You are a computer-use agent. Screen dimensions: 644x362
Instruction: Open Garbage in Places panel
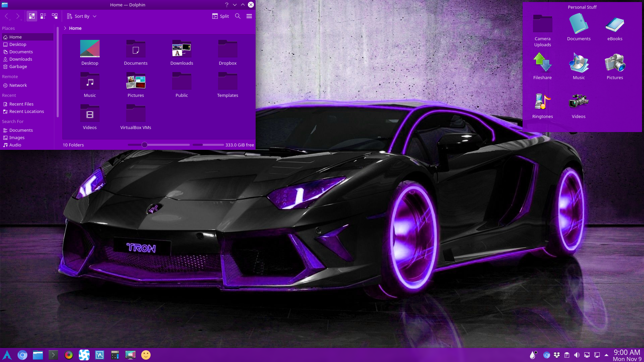(x=28, y=66)
